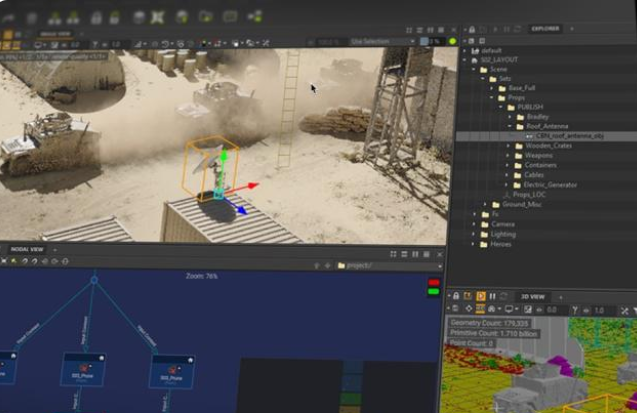Collapse the Roof_Antenna folder
Viewport: 637px width, 413px height.
tap(510, 126)
